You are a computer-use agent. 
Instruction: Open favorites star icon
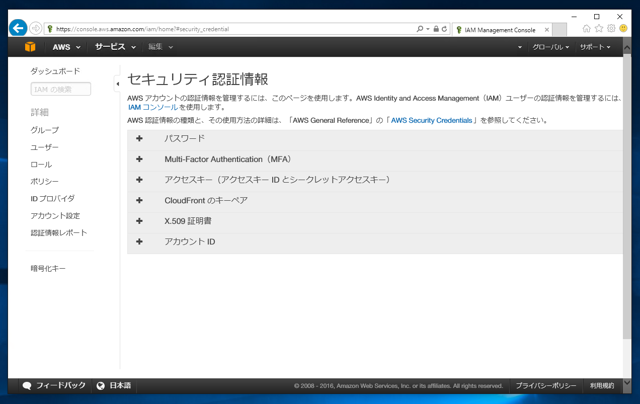coord(599,28)
